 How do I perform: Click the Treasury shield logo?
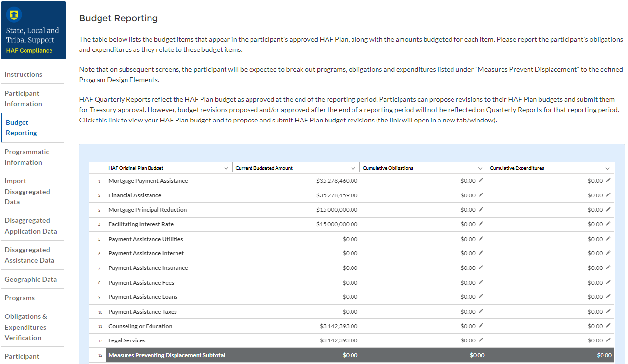(x=15, y=15)
